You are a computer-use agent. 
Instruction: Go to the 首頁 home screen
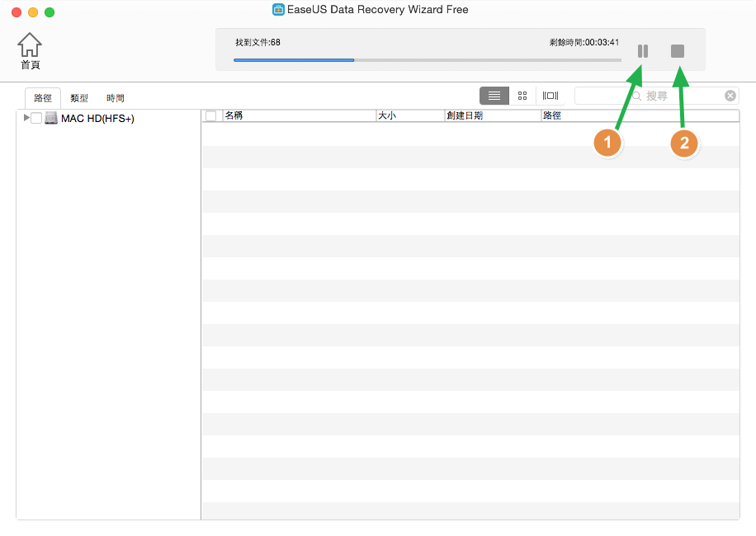point(30,50)
